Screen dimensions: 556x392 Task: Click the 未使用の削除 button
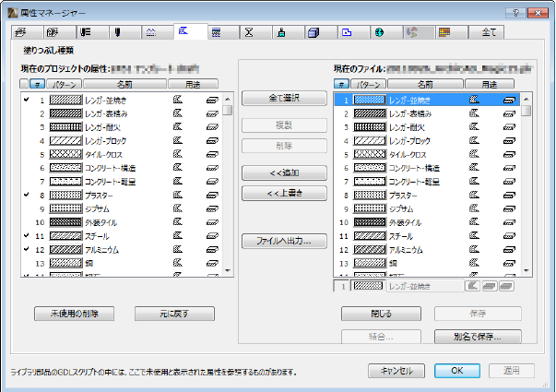(x=74, y=314)
